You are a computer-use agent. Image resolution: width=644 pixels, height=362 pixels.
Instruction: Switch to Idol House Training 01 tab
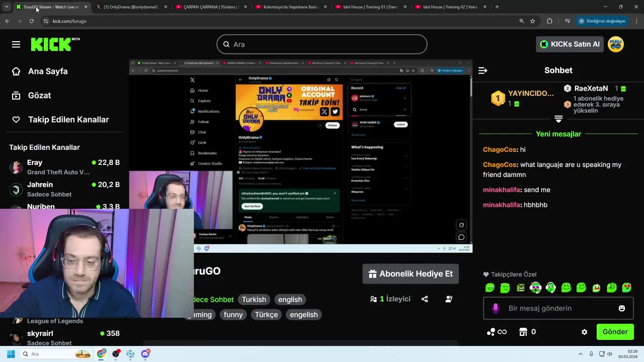tap(371, 7)
